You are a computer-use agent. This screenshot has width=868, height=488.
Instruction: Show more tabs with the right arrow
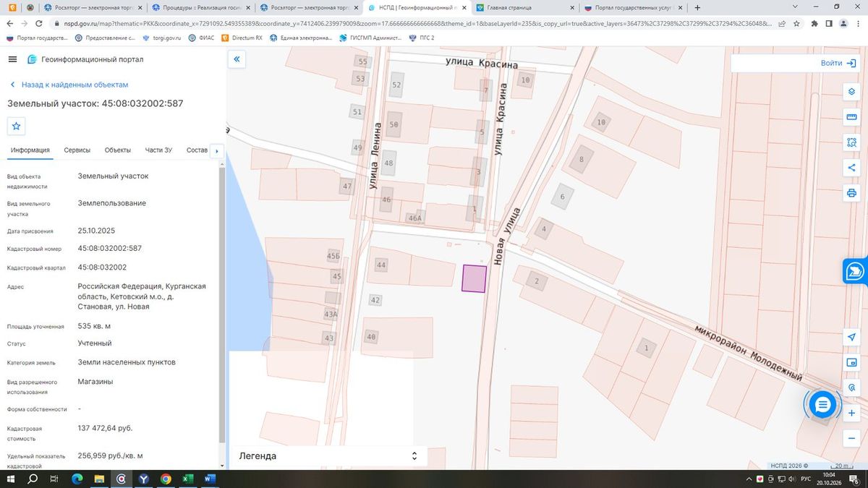pyautogui.click(x=216, y=151)
